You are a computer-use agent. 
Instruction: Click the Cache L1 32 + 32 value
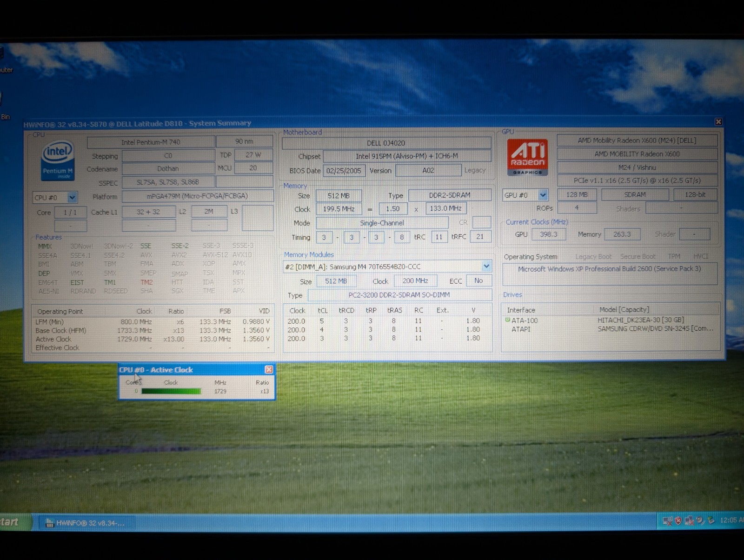coord(149,212)
